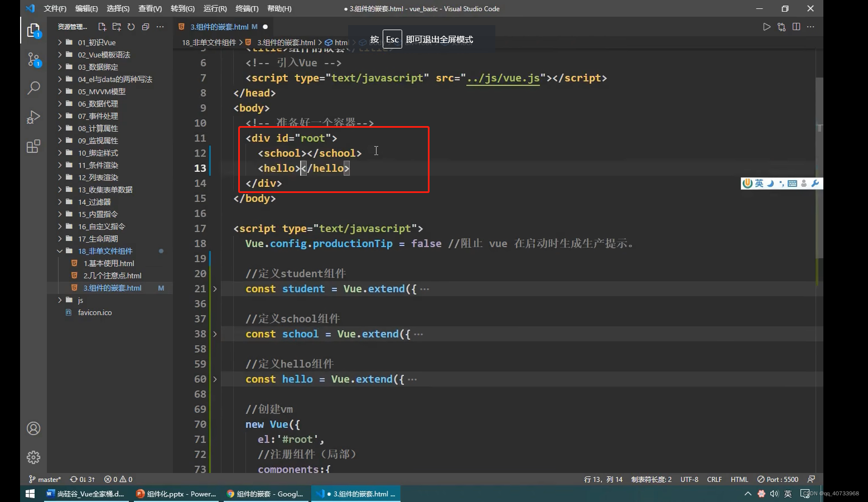Click feedback icon at status bar end

(x=811, y=479)
